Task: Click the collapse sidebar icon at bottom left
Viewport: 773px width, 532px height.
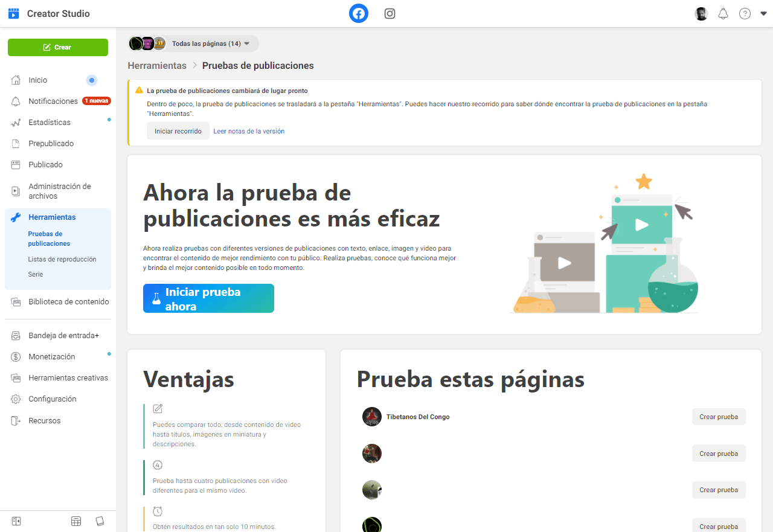Action: (x=16, y=520)
